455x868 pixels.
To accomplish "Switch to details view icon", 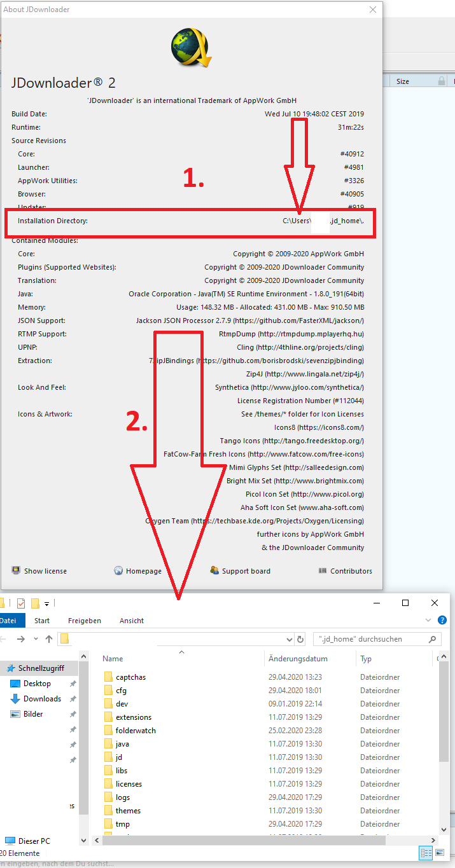I will pos(426,853).
